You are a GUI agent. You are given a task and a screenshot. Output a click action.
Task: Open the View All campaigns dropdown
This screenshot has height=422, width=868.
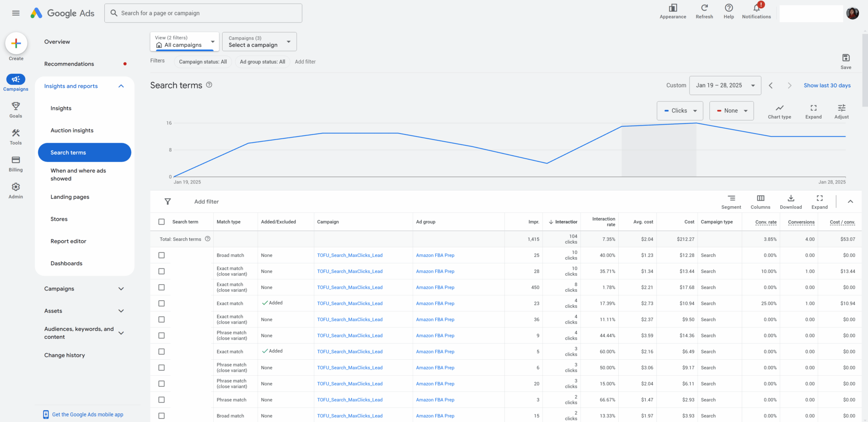click(x=185, y=42)
